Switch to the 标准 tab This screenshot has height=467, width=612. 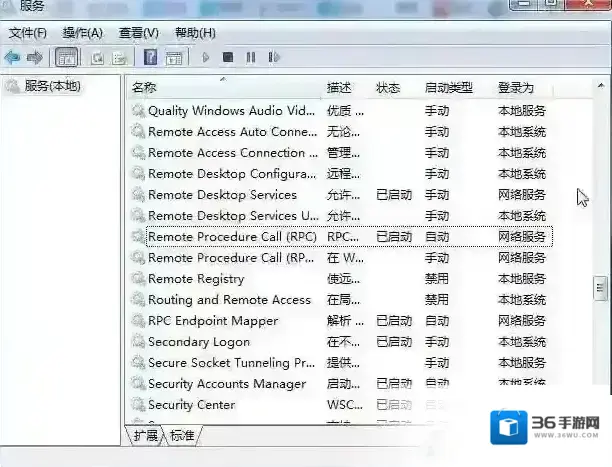[182, 435]
